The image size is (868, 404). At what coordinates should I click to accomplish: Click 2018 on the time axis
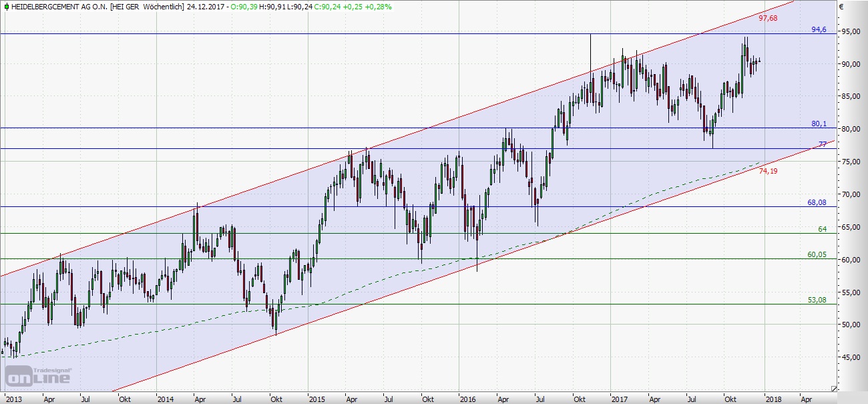[x=773, y=399]
